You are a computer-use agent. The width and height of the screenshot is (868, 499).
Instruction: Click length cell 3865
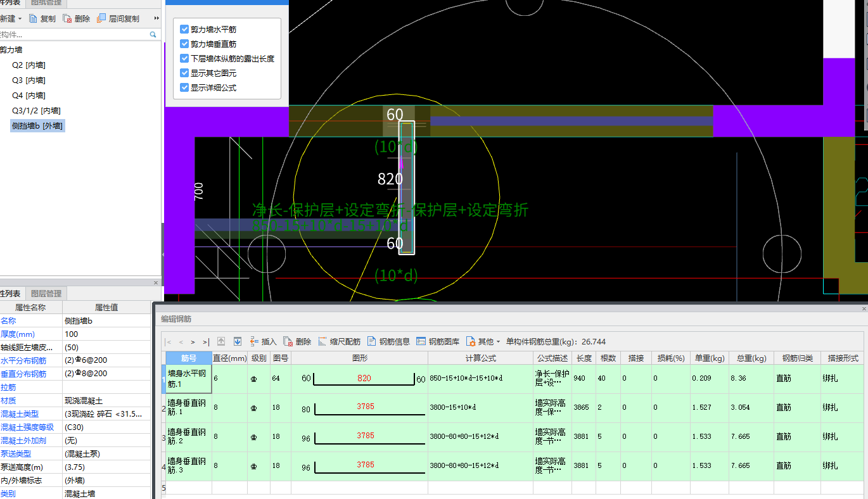tap(584, 408)
